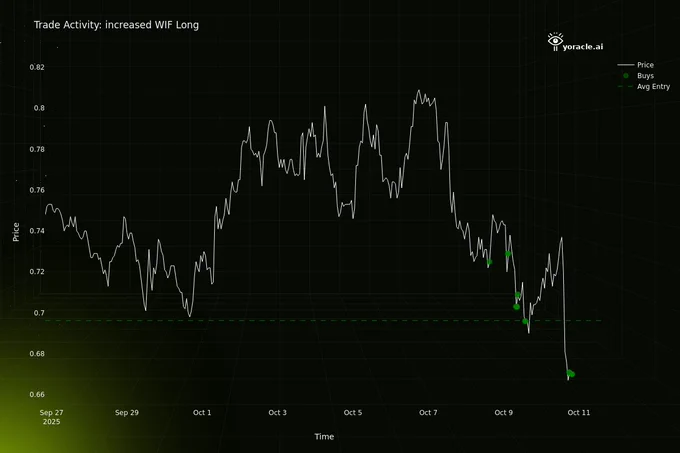Select the buy marker near 0.703
680x453 pixels.
(x=516, y=307)
